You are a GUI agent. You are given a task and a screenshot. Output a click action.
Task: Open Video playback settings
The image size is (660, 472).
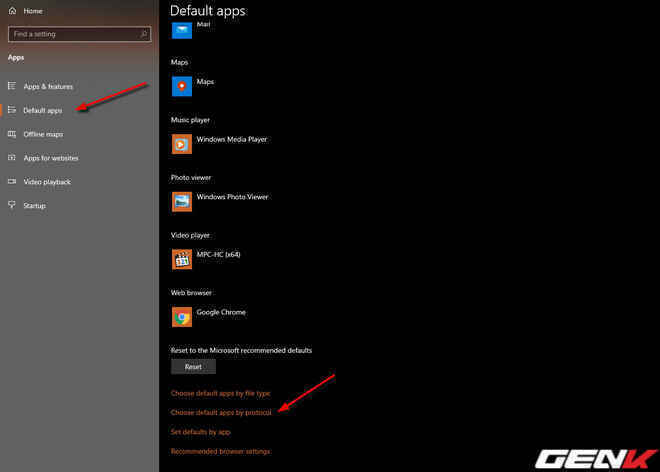click(x=47, y=182)
